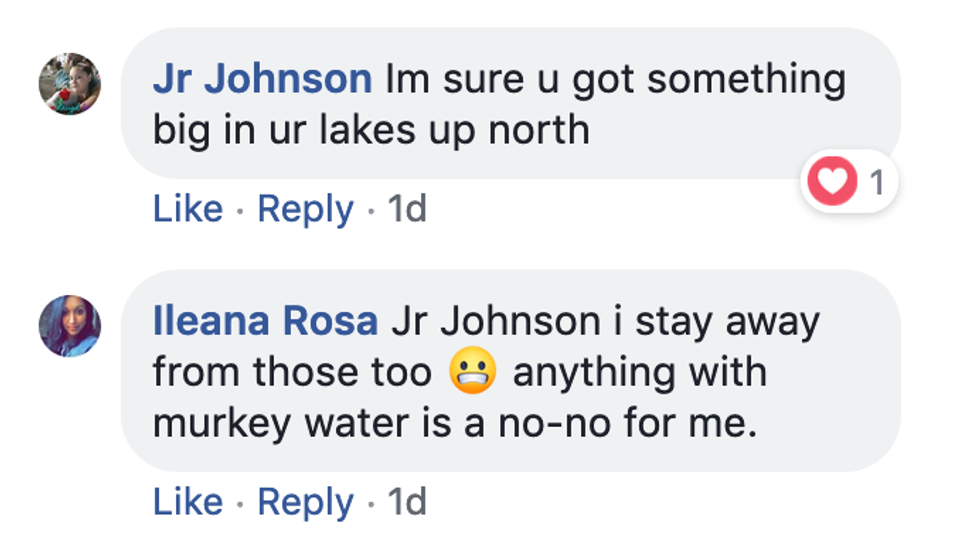This screenshot has width=980, height=544.
Task: Open Ileana Rosa's profile from her name
Action: point(265,321)
